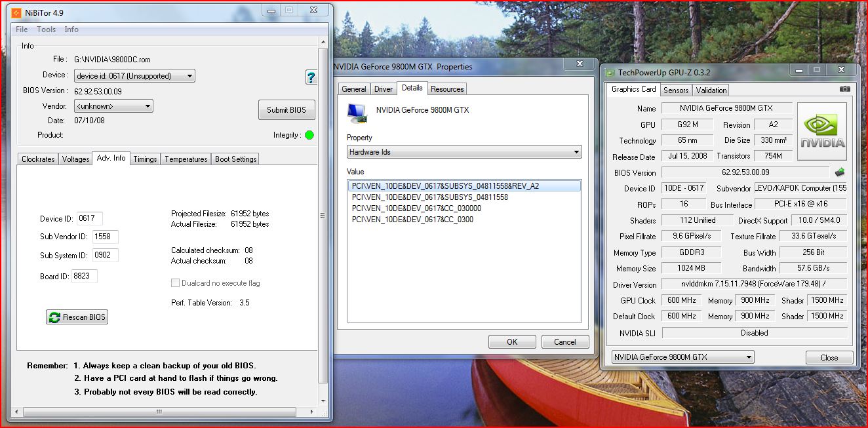Screen dimensions: 868x428
Task: Click the BIOS Version field in GPU-Z
Action: click(746, 172)
